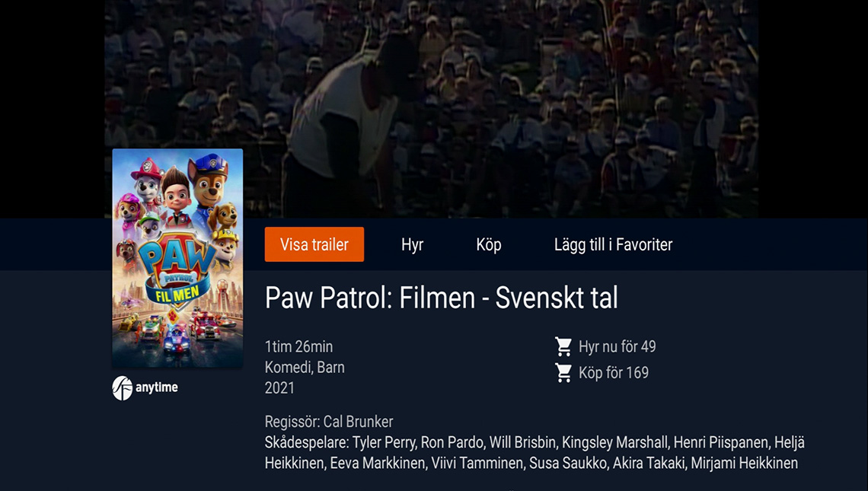Click the Komedi, Barn genre text
The height and width of the screenshot is (491, 868).
[x=305, y=368]
